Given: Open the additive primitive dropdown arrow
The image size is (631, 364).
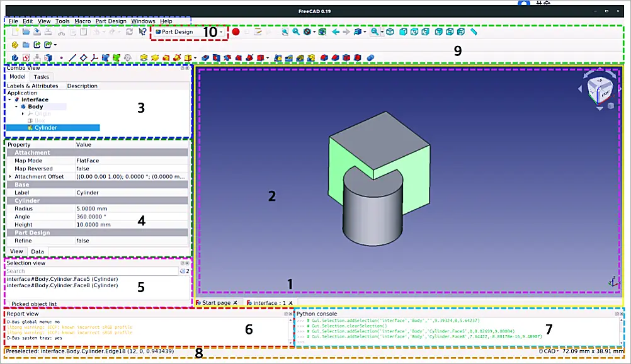Looking at the screenshot, I should [195, 58].
